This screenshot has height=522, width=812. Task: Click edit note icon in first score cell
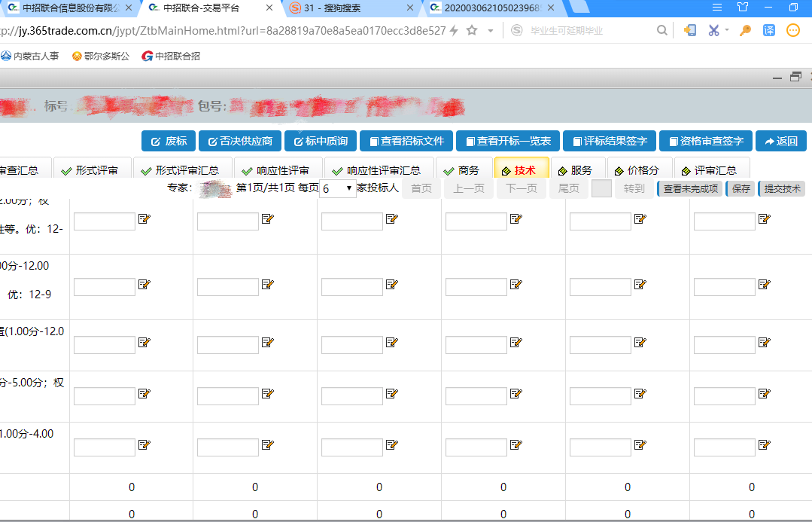pos(144,219)
